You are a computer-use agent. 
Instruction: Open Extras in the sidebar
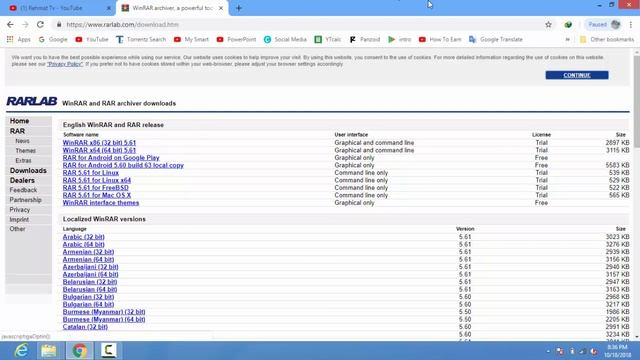23,160
